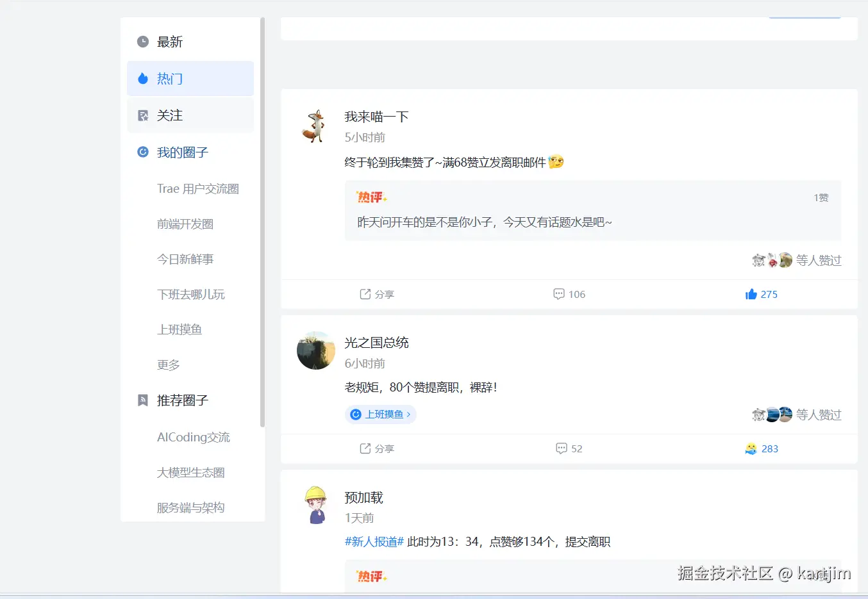Viewport: 868px width, 599px height.
Task: Click the 关注 bookmark icon in the sidebar
Action: tap(143, 115)
